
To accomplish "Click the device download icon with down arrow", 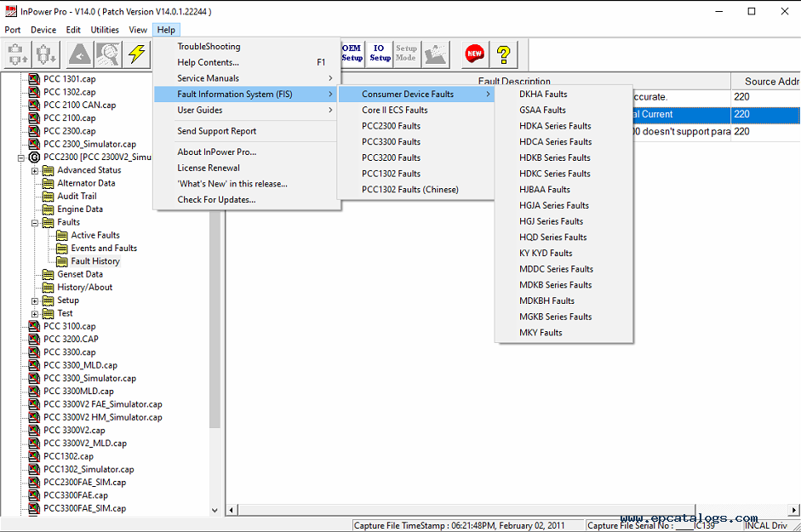I will pos(46,54).
